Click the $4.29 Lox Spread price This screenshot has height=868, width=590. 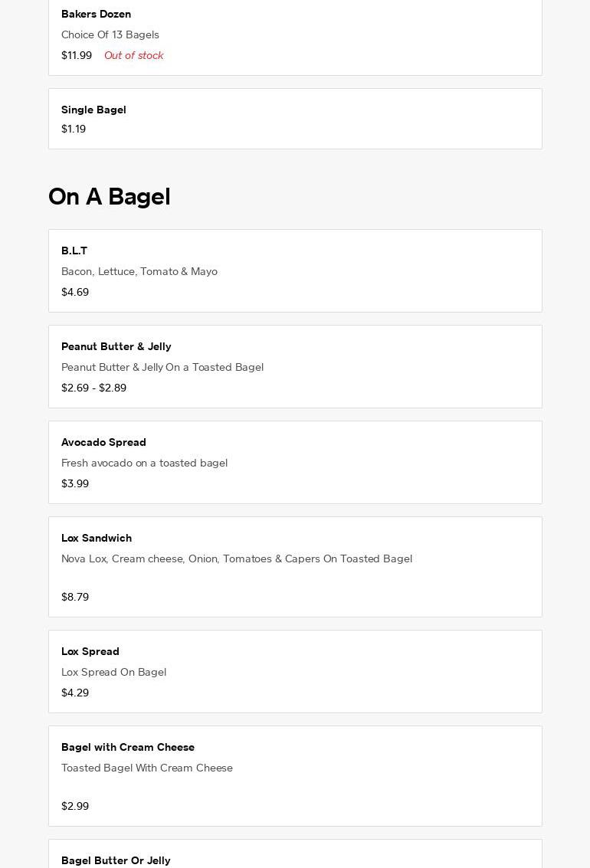(x=75, y=693)
